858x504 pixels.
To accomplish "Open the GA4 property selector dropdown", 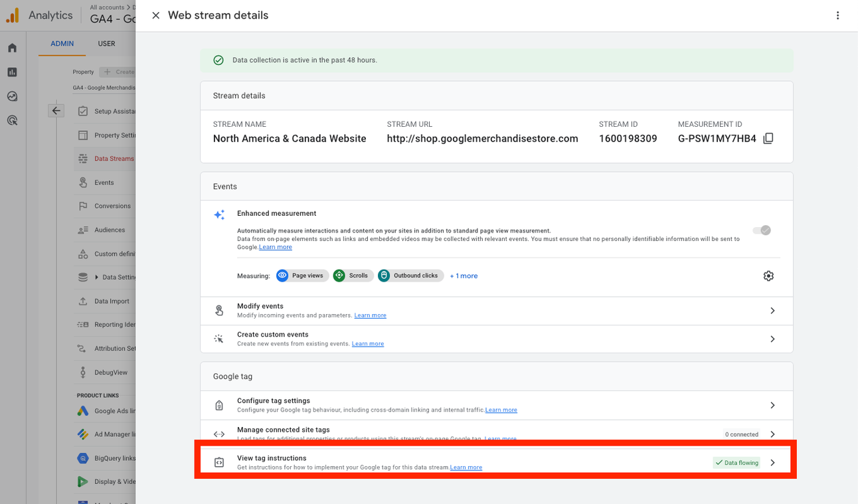I will pyautogui.click(x=104, y=88).
